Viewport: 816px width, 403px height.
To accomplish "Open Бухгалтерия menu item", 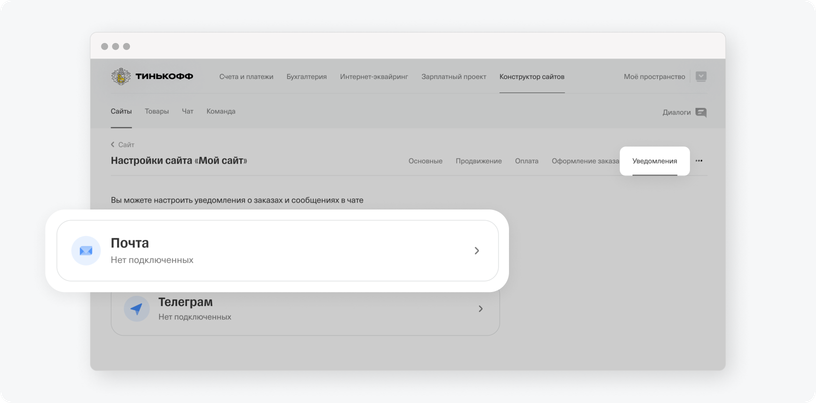I will point(307,77).
